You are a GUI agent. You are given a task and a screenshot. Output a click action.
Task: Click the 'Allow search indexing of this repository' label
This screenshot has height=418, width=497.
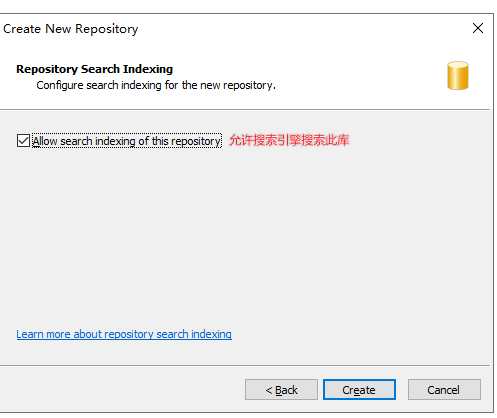click(x=127, y=141)
